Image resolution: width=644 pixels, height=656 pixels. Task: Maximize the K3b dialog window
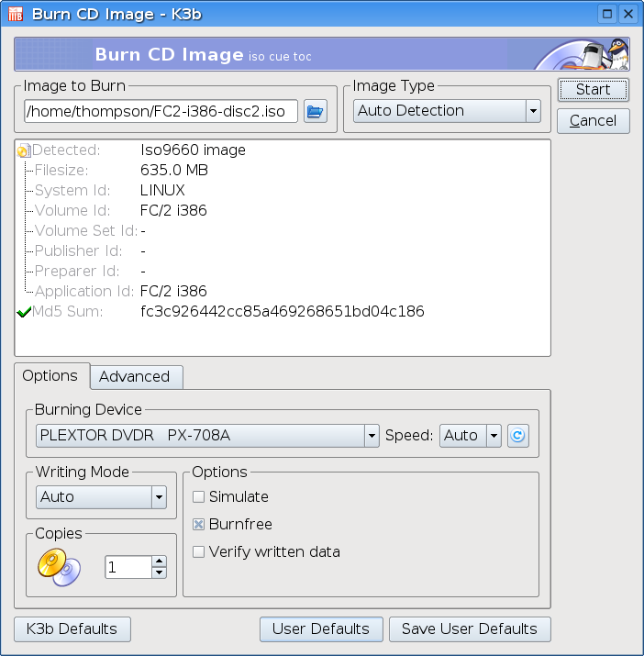[607, 15]
